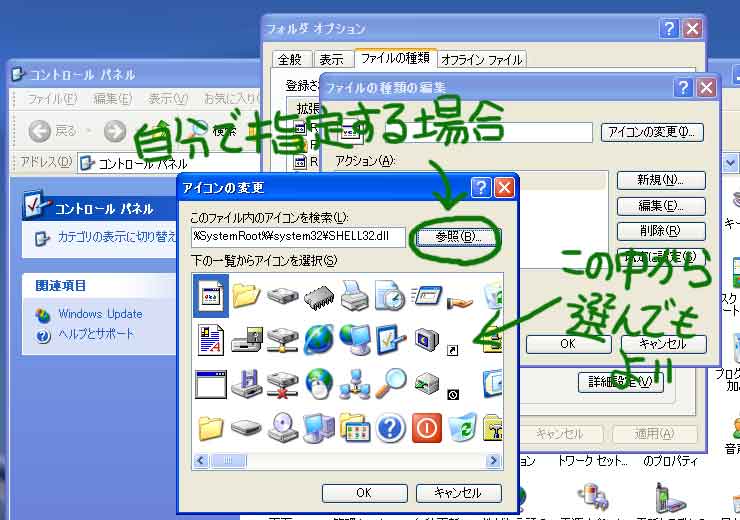Choose the printer icon from the list
The image size is (740, 520).
tap(354, 295)
